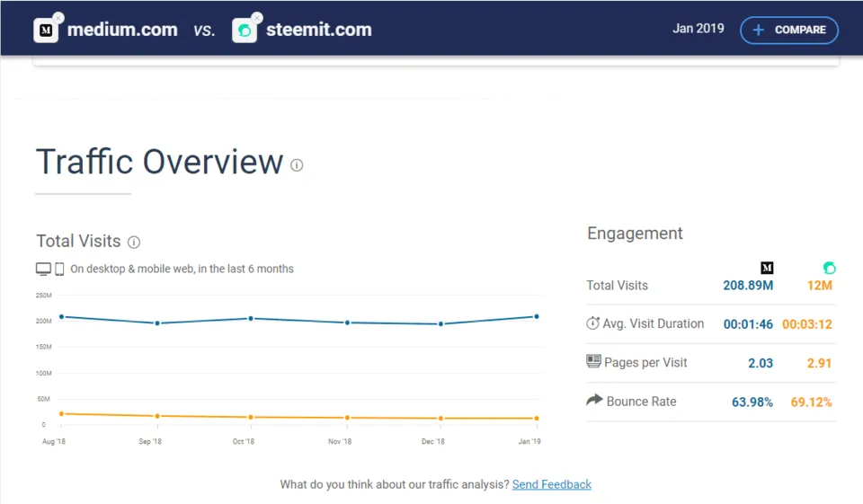Viewport: 863px width, 504px height.
Task: Remove steemit.com using its small x badge
Action: coord(257,18)
